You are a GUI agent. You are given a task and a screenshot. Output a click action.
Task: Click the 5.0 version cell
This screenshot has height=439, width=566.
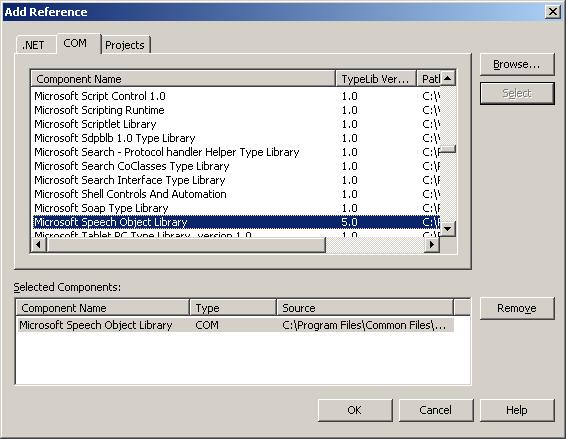tap(349, 222)
